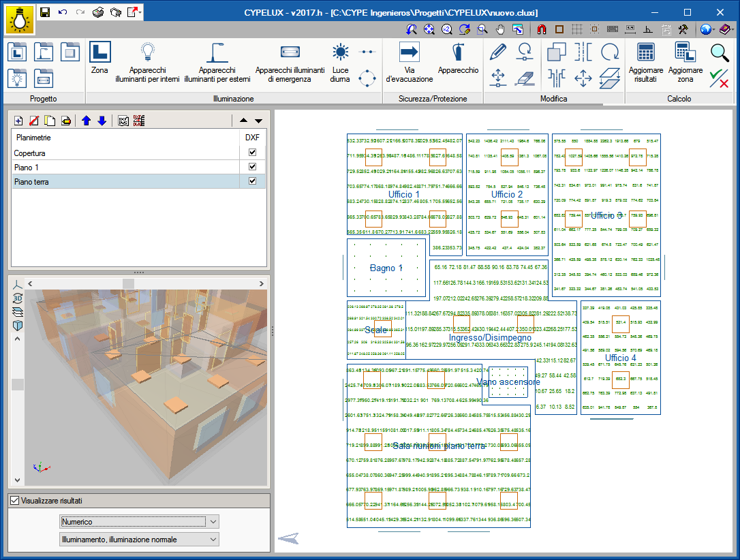Open the export icon dropdown arrow
This screenshot has height=560, width=740.
(x=140, y=13)
